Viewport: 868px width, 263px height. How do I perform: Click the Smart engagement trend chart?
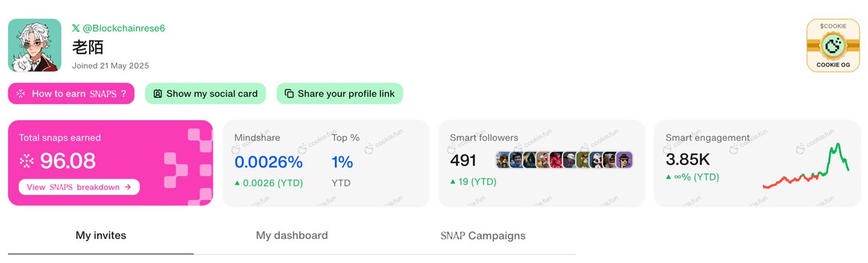click(x=806, y=167)
